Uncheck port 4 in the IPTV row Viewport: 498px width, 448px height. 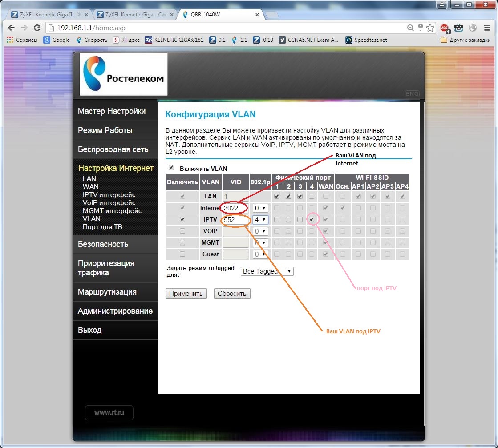312,219
